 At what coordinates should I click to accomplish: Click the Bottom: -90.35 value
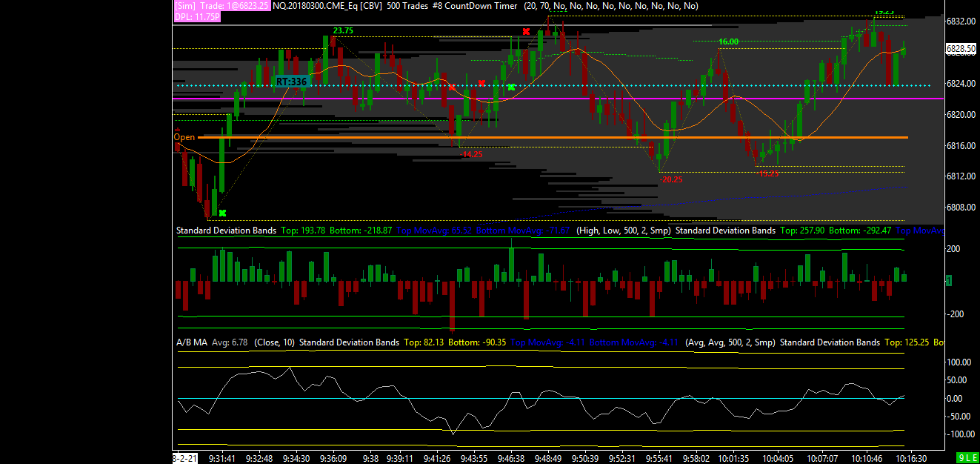478,342
